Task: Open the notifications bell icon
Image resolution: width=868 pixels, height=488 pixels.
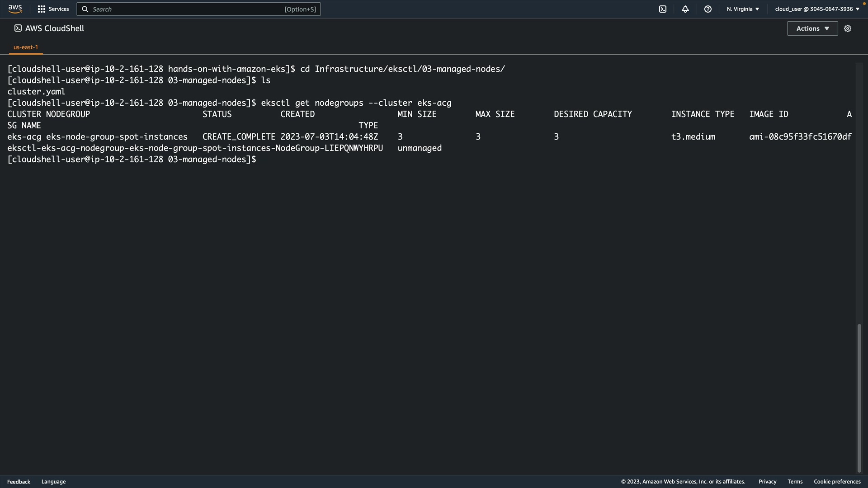Action: (x=685, y=9)
